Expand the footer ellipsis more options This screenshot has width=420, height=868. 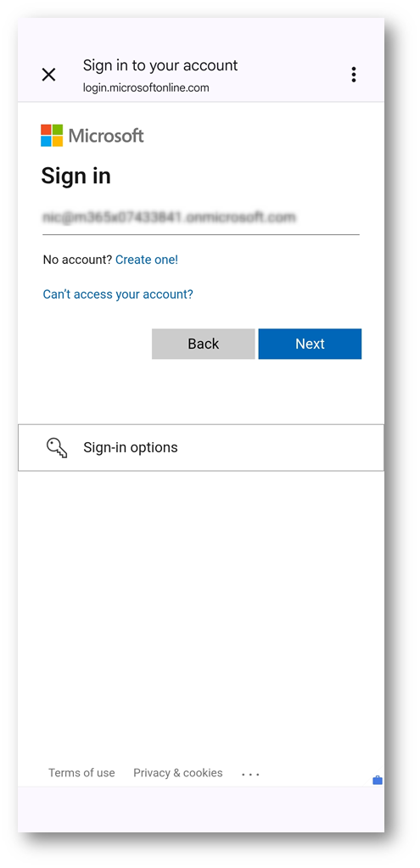(250, 774)
